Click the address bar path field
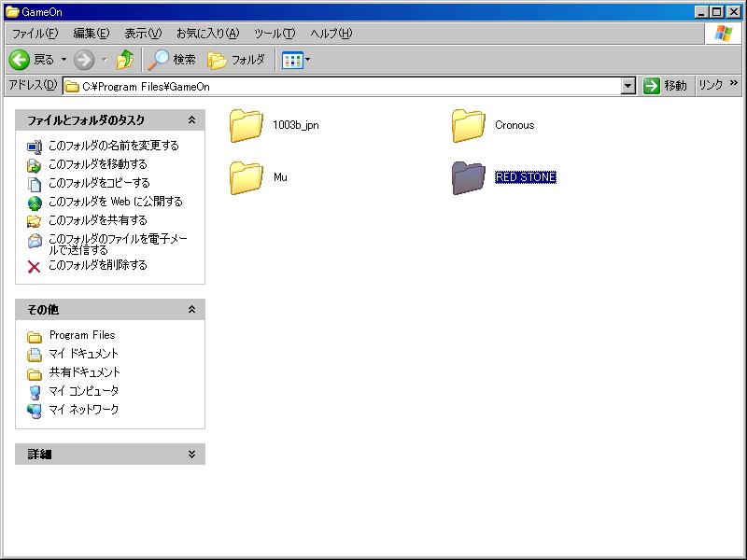Viewport: 747px width, 560px height. tap(345, 86)
